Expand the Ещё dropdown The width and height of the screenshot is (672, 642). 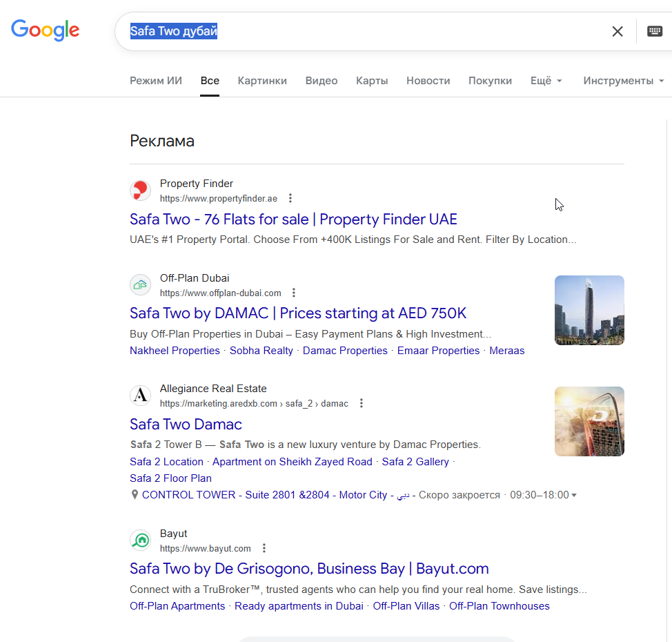point(546,81)
